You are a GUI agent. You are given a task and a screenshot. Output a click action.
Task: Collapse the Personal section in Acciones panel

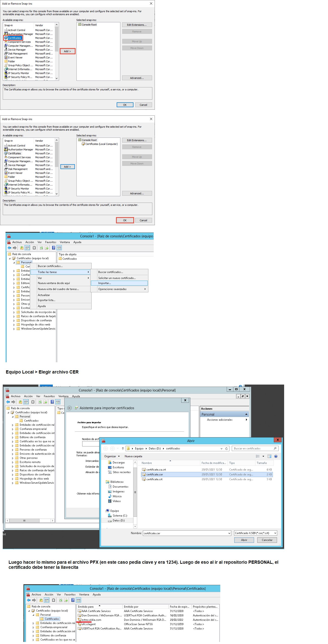[x=246, y=414]
